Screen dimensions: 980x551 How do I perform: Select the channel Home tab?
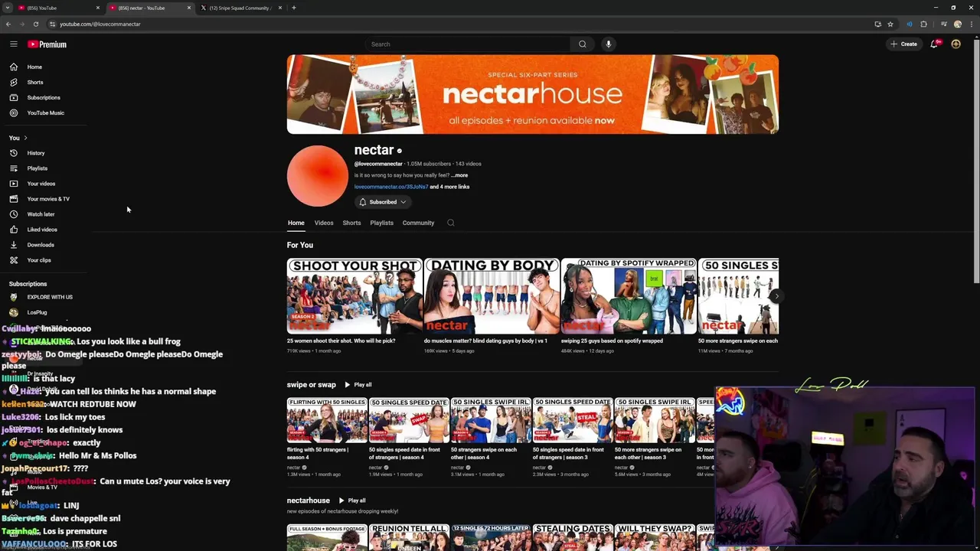(x=296, y=223)
